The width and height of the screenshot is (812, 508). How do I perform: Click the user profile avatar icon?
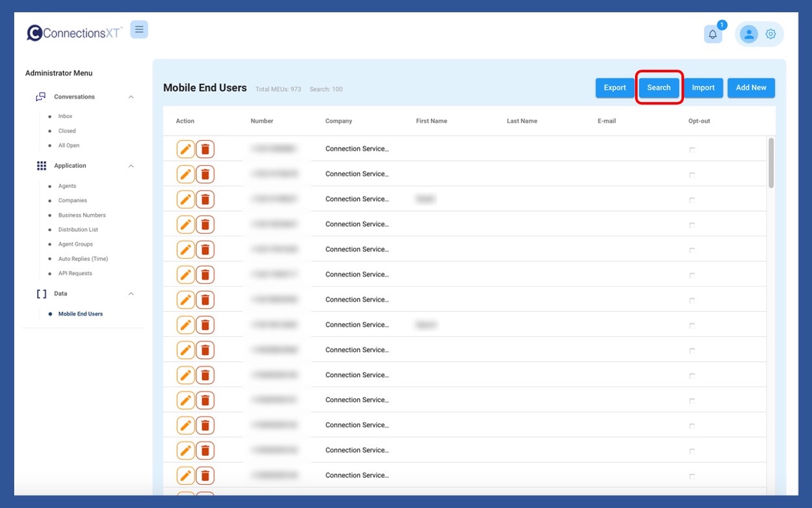(749, 34)
